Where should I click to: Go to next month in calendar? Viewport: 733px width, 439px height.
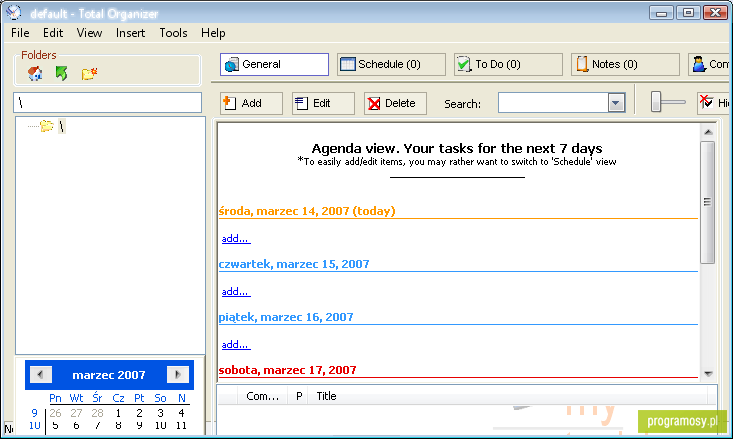point(178,374)
